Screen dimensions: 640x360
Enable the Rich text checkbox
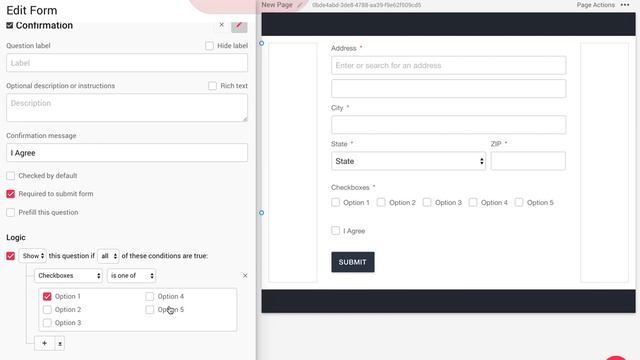pos(212,86)
